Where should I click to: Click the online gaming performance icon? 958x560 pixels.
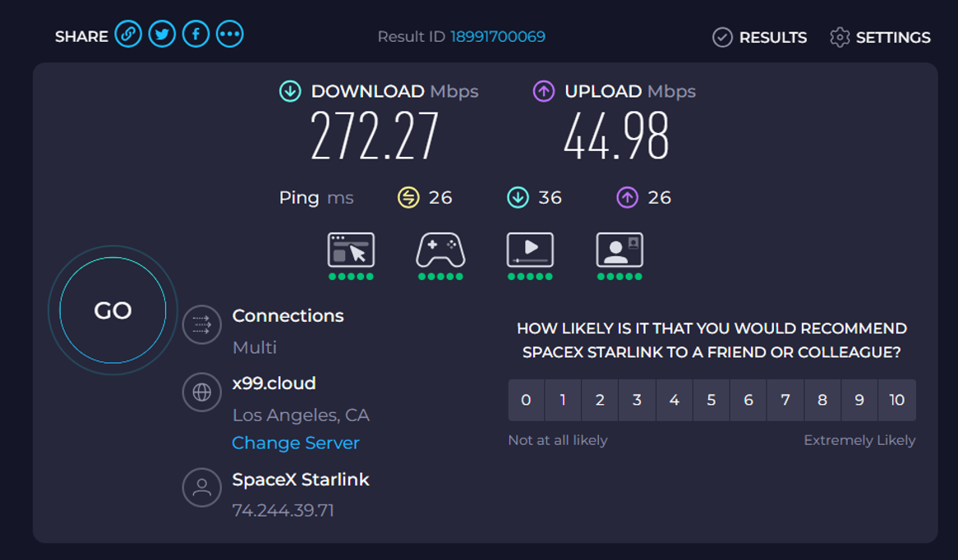(x=440, y=250)
